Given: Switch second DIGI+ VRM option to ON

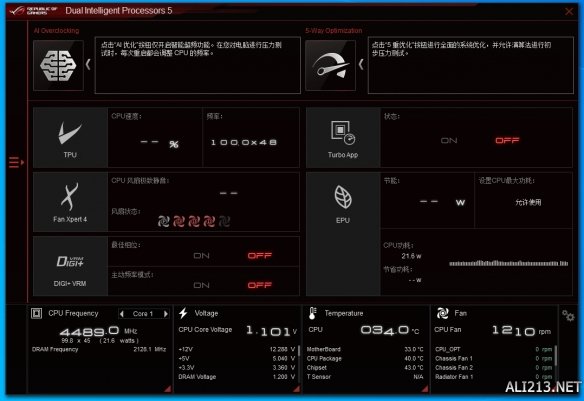Looking at the screenshot, I should pos(201,285).
